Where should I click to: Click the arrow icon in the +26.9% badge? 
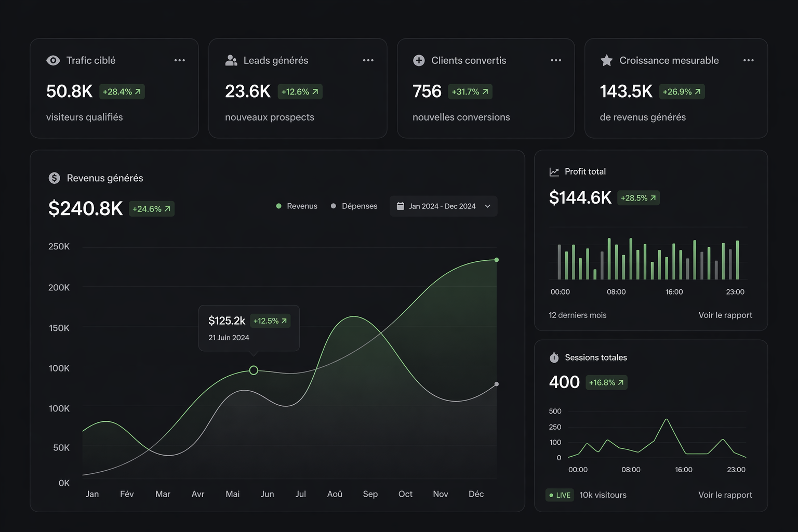[698, 91]
